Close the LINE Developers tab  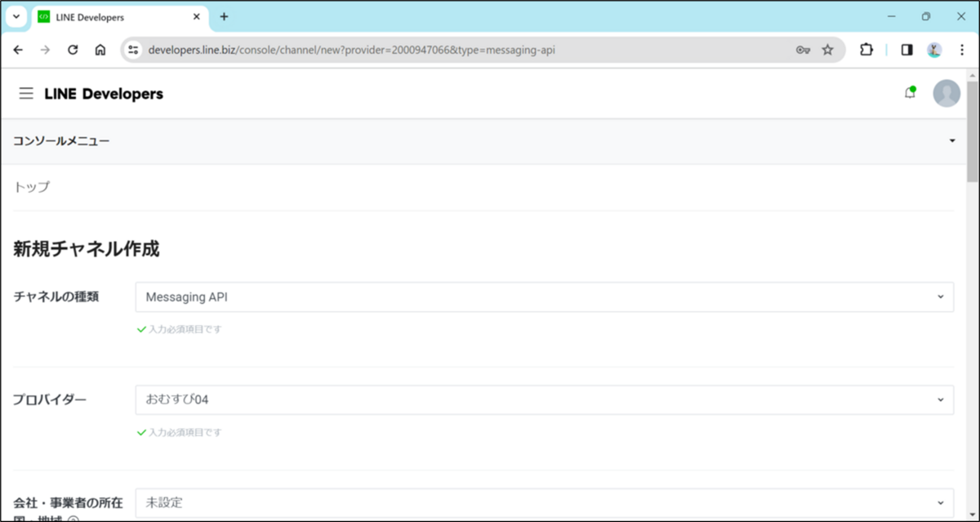point(196,17)
